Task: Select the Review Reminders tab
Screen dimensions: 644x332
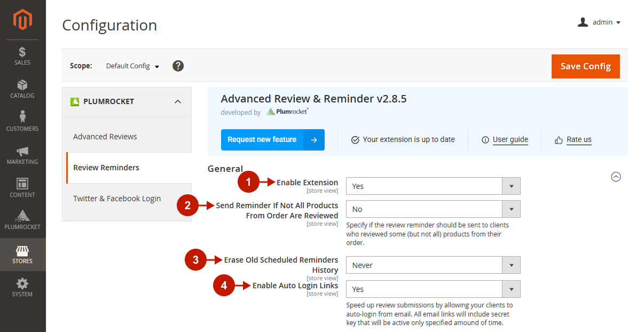Action: click(x=128, y=168)
